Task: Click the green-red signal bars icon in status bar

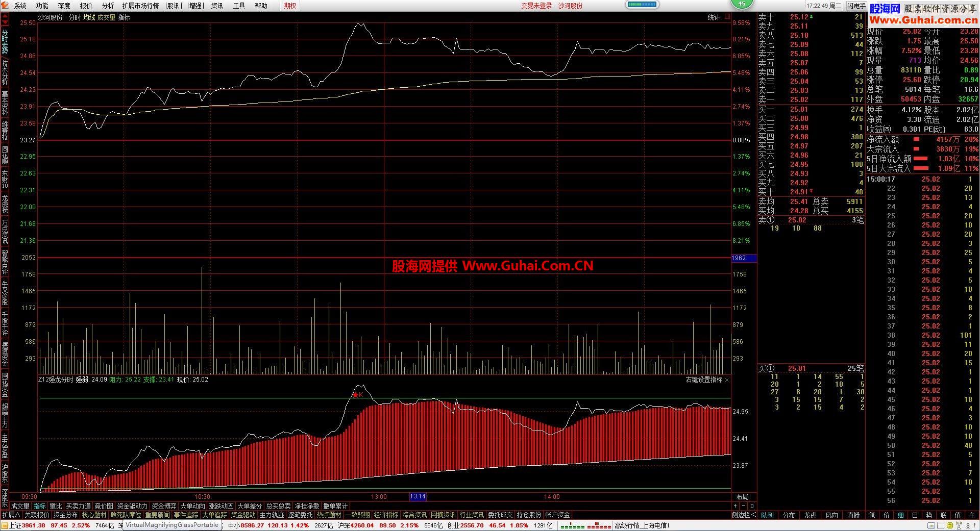Action: 585,525
